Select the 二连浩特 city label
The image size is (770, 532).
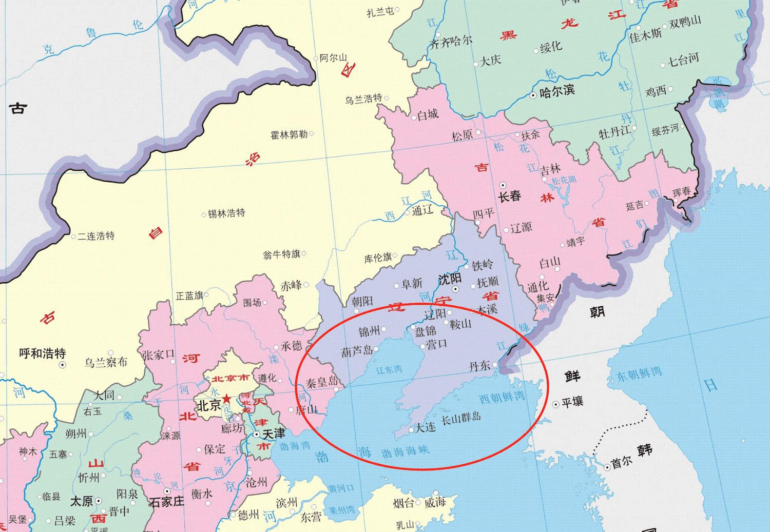[x=96, y=236]
